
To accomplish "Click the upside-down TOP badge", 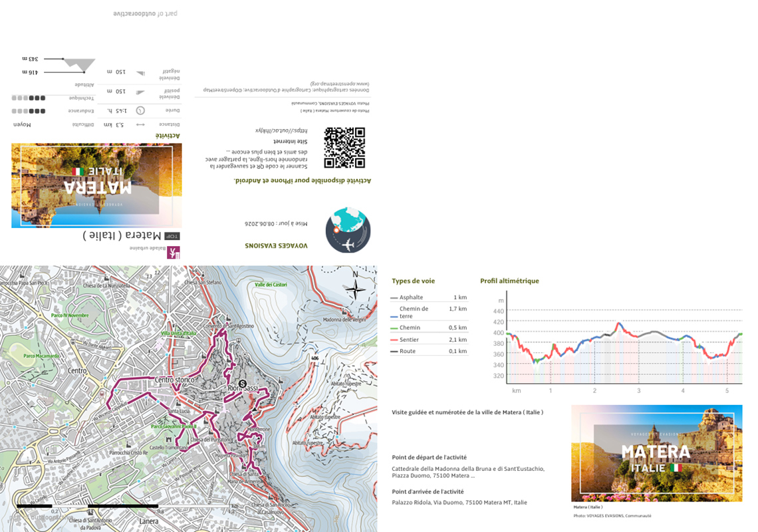I will tap(172, 236).
